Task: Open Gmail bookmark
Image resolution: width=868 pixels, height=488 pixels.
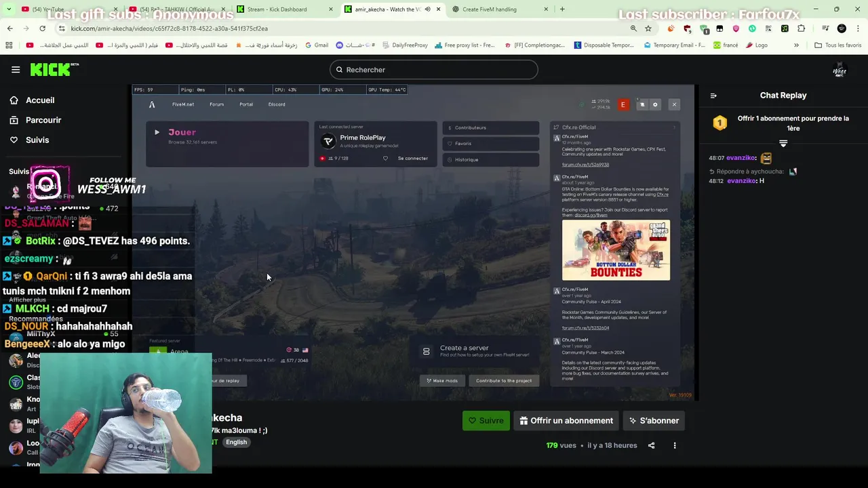Action: (x=317, y=45)
